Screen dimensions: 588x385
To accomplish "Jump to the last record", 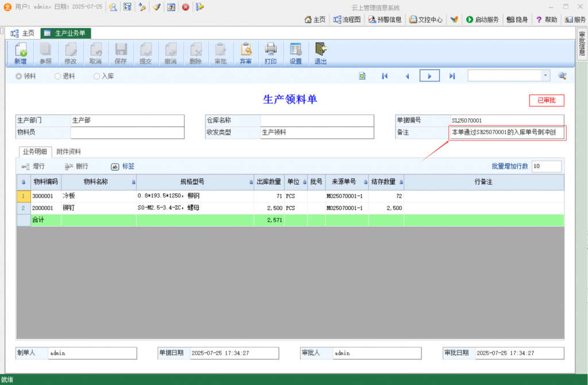I will 452,76.
